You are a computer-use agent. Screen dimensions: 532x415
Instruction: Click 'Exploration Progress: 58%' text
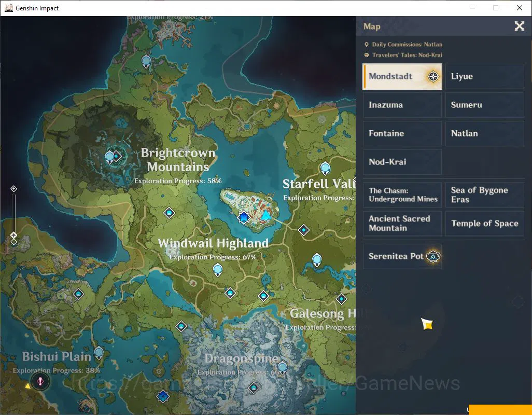(x=178, y=181)
